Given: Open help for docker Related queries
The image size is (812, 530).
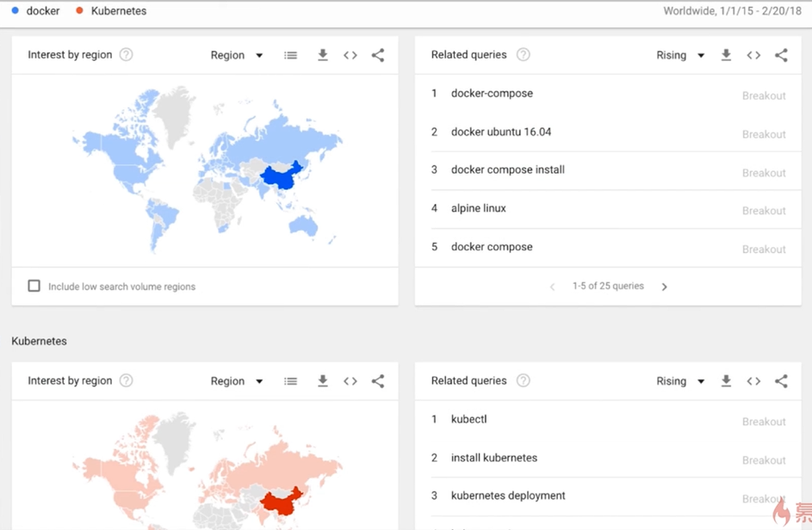Looking at the screenshot, I should pos(523,54).
